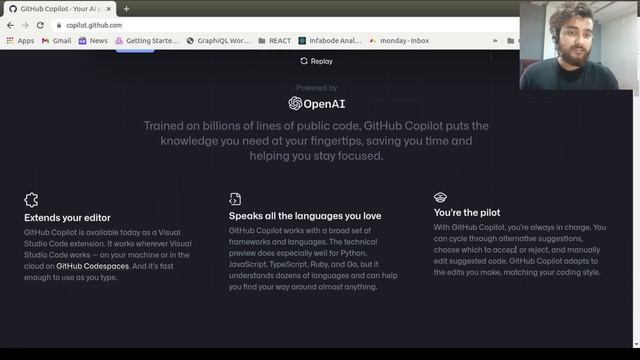Open the REACT bookmarks folder
The height and width of the screenshot is (360, 640).
tap(275, 41)
